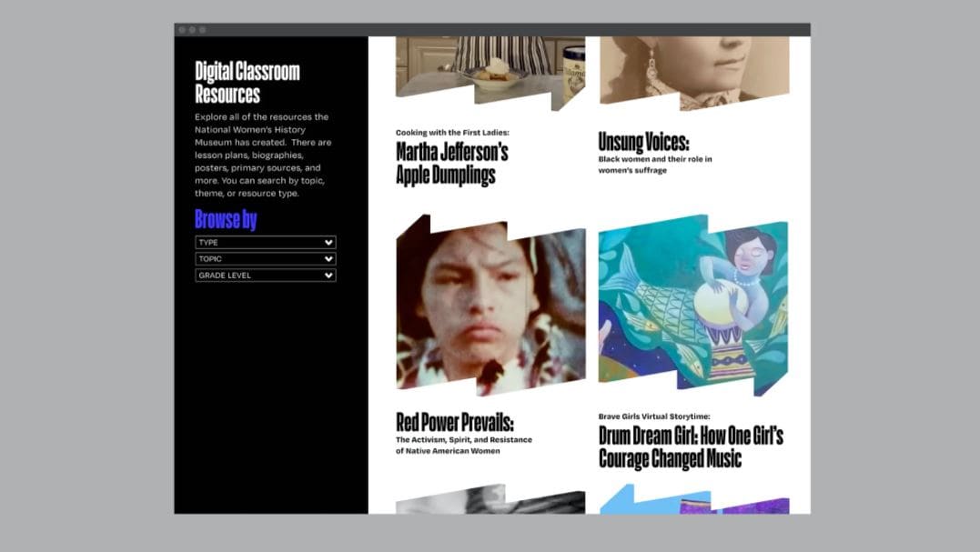Click the Unsung Voices headline
Viewport: 980px width, 552px height.
point(643,143)
